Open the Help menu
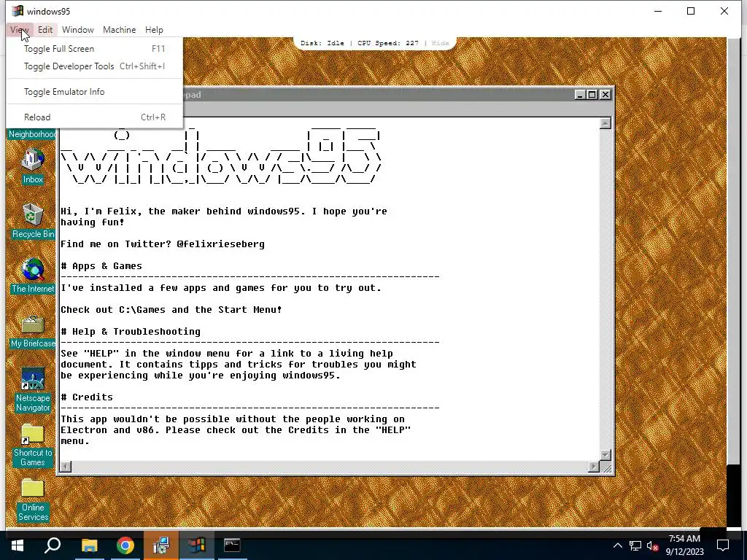This screenshot has height=560, width=747. coord(154,29)
